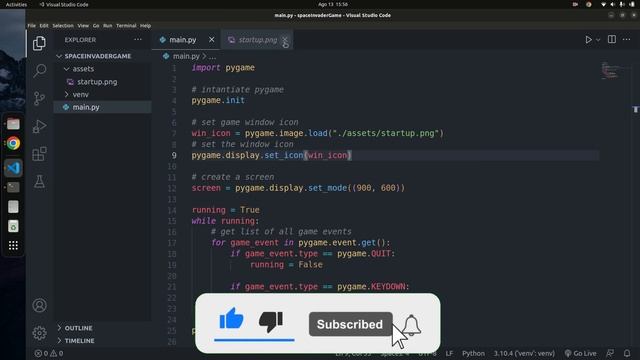Focus Visual Studio Code dock icon
Image resolution: width=640 pixels, height=360 pixels.
[13, 168]
